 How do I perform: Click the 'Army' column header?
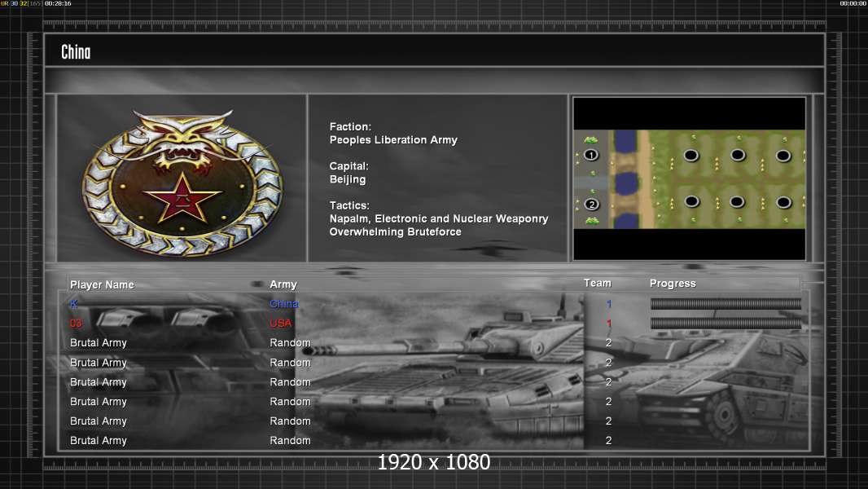coord(283,284)
